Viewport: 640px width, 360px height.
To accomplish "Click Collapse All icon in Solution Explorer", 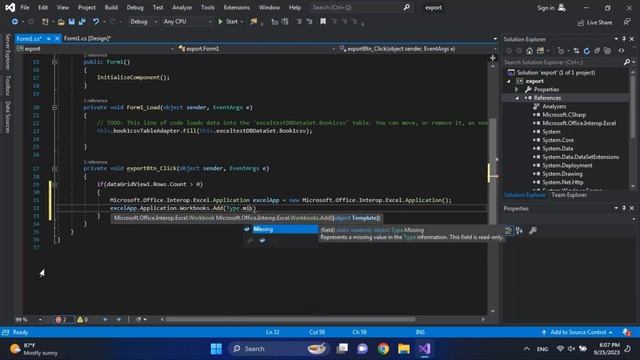I will coord(597,51).
